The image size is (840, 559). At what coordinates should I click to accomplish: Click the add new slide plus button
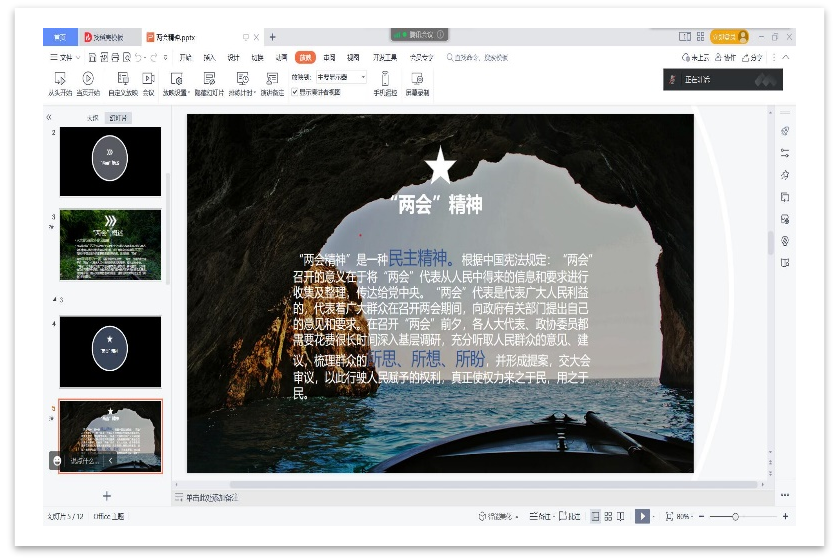point(107,496)
